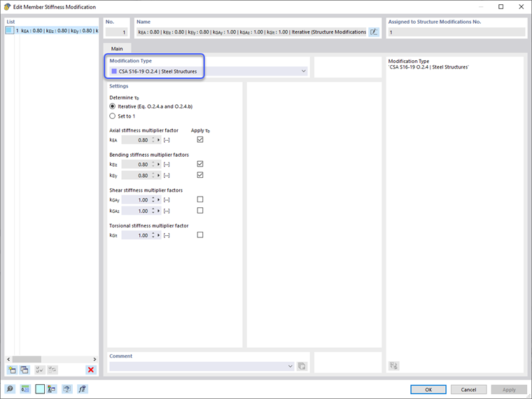Uncheck Apply τb for kEIy bending stiffness
Screen dimensions: 532x399
pos(200,175)
